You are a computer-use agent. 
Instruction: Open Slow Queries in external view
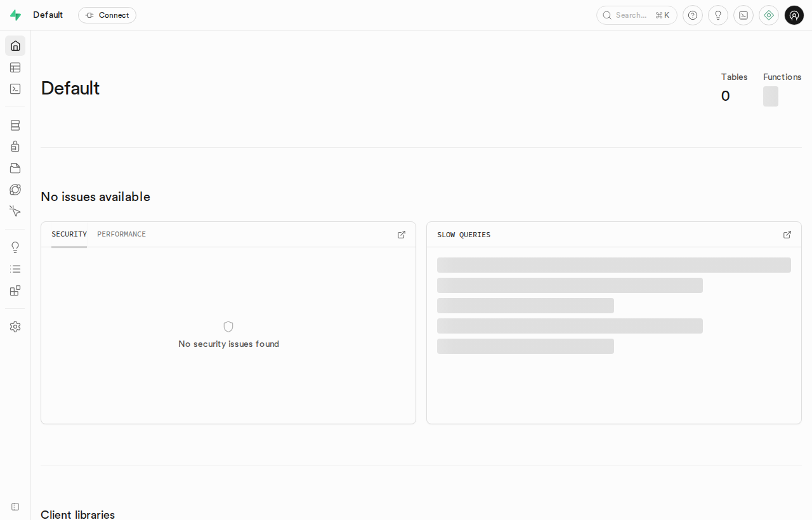[787, 235]
